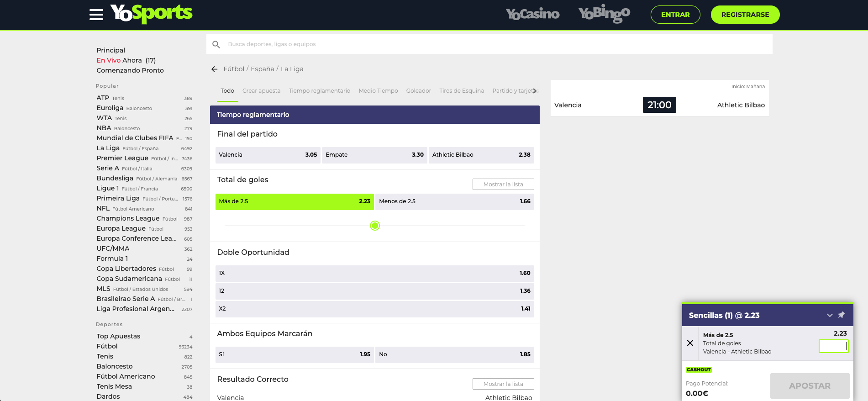Open WTA Tenis in sidebar
This screenshot has height=401, width=868.
click(144, 118)
